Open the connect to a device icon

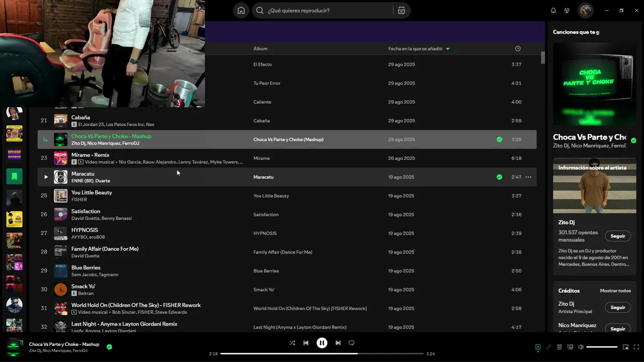[570, 347]
